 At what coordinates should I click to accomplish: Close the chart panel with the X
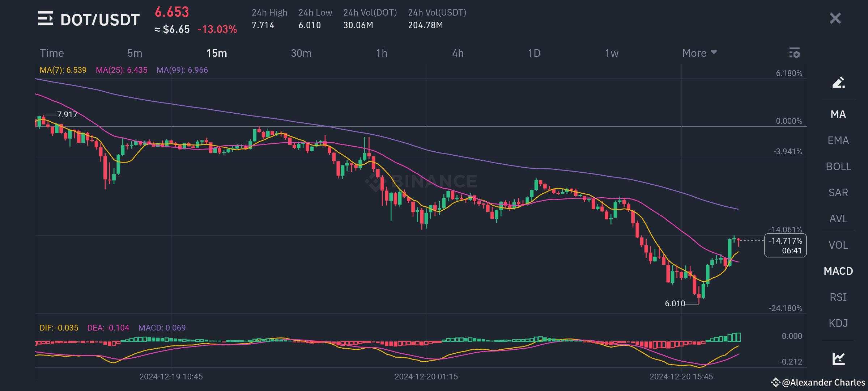(835, 18)
